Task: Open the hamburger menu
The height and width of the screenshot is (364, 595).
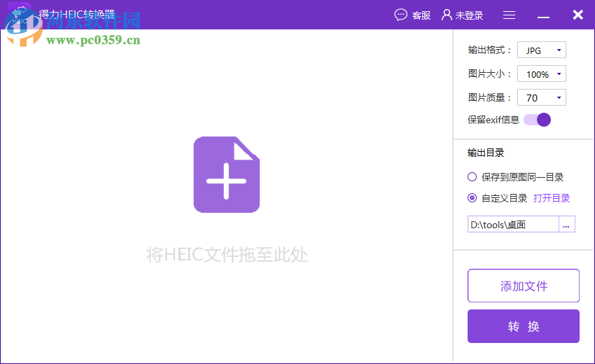Action: pyautogui.click(x=509, y=15)
